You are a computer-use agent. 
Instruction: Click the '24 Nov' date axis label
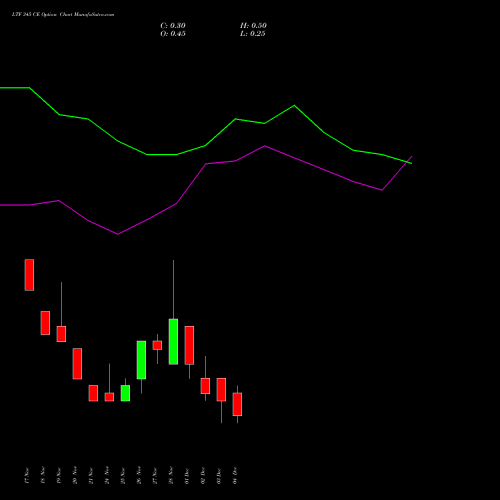[107, 475]
